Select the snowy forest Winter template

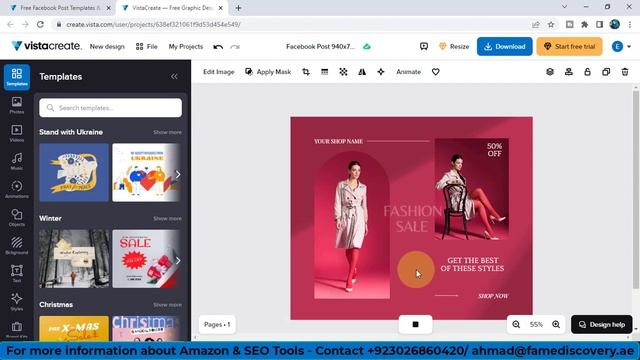click(74, 258)
